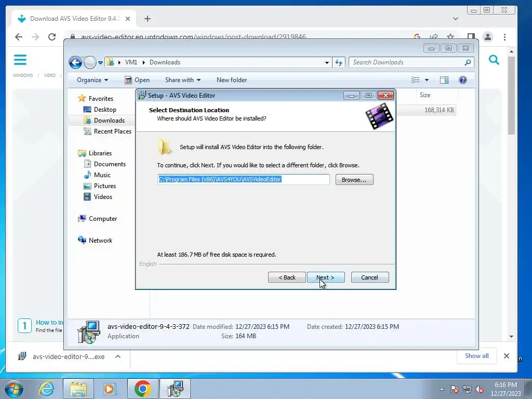Screen dimensions: 532x399
Task: Open Explorer help icon
Action: (x=463, y=80)
